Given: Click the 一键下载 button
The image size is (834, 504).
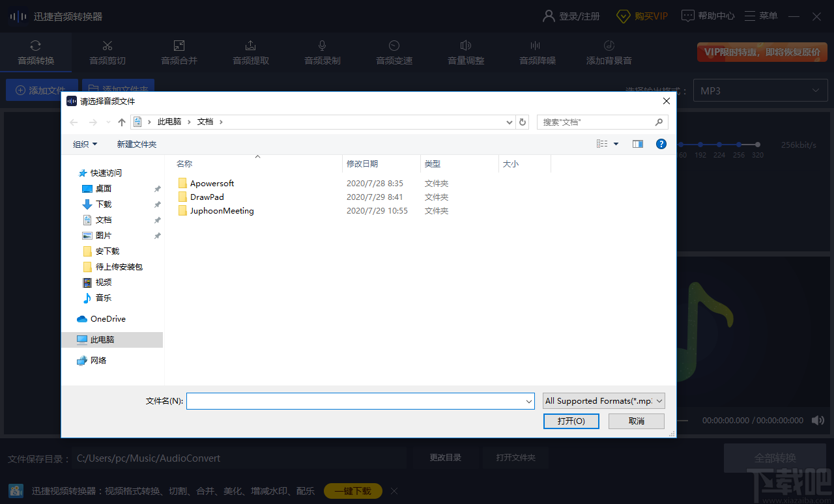Looking at the screenshot, I should pyautogui.click(x=353, y=491).
